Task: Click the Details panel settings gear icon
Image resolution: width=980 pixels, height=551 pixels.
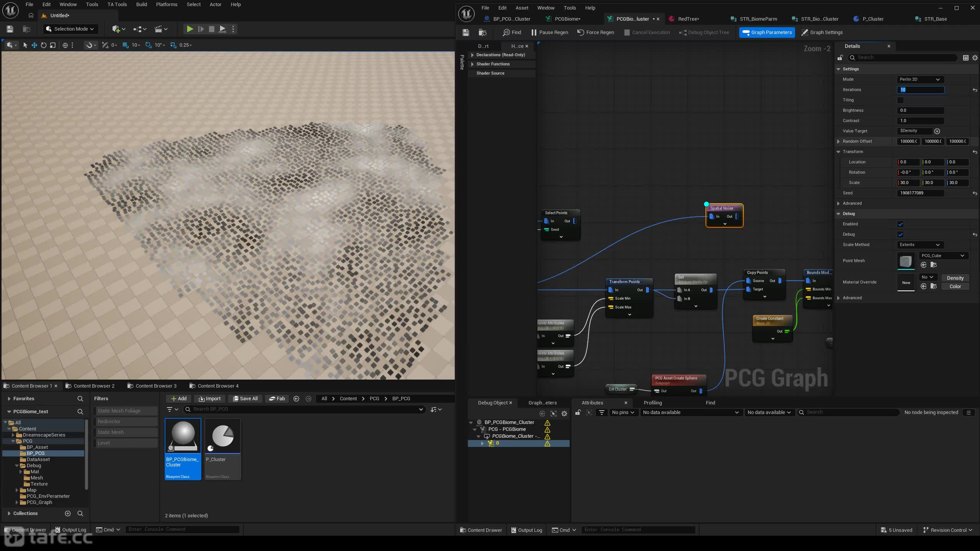Action: (975, 58)
